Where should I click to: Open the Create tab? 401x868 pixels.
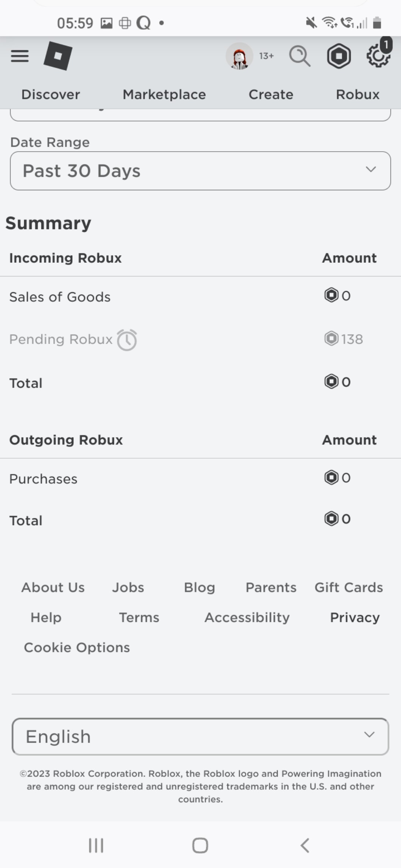point(271,95)
